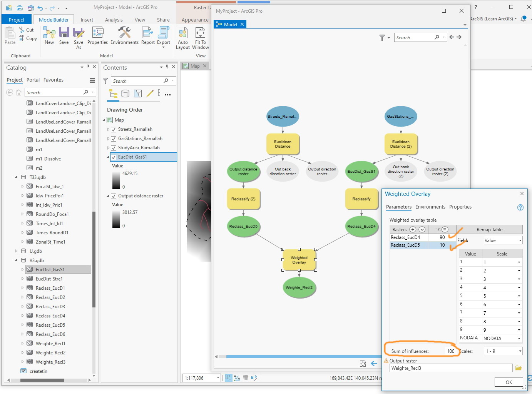Image resolution: width=532 pixels, height=394 pixels.
Task: Open model Properties from the ribbon
Action: click(98, 33)
